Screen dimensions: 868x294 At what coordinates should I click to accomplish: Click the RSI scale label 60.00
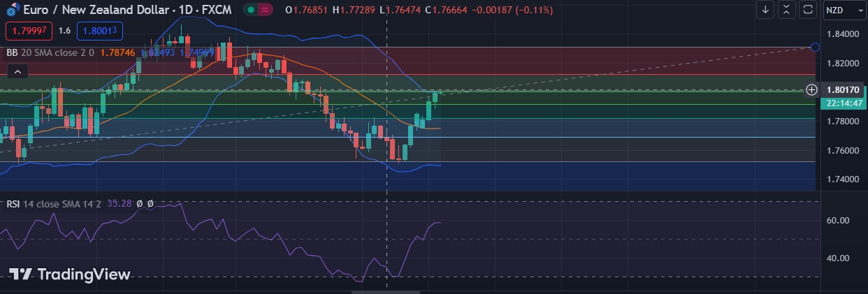pyautogui.click(x=839, y=221)
